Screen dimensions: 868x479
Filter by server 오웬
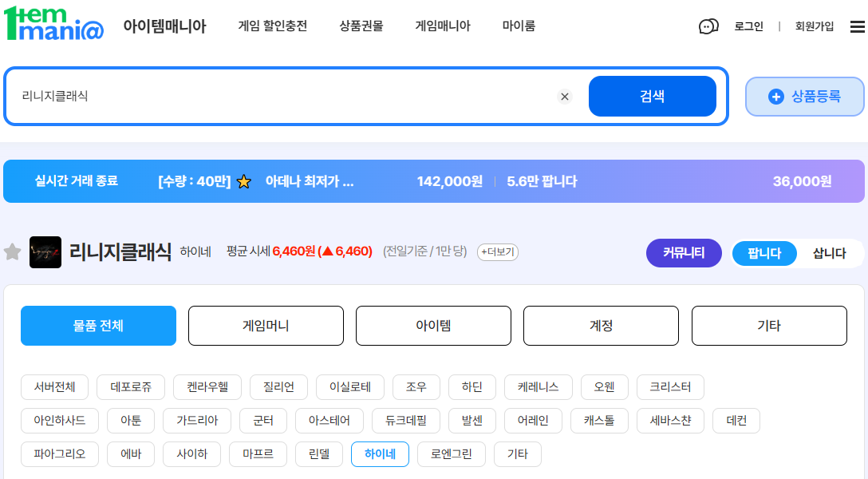pos(605,387)
